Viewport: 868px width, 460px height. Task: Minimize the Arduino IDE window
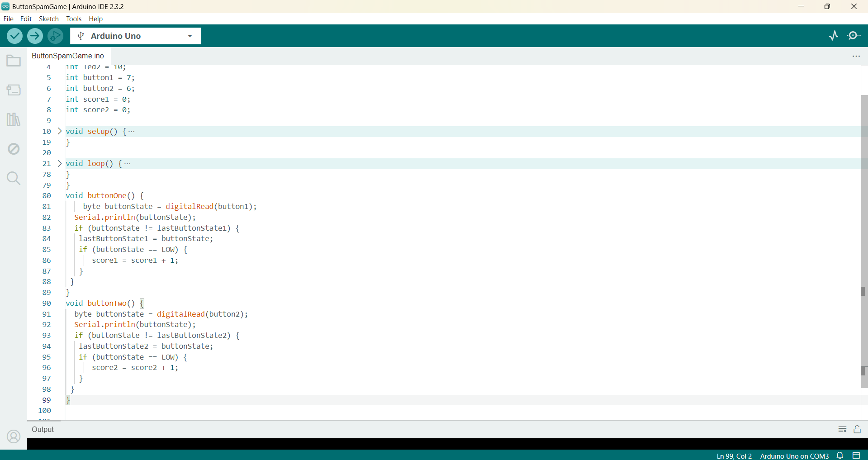coord(801,6)
